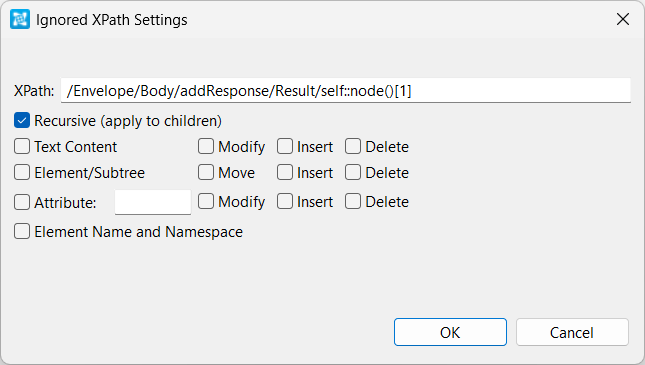
Task: Uncheck Recursive (apply to children)
Action: (x=22, y=121)
